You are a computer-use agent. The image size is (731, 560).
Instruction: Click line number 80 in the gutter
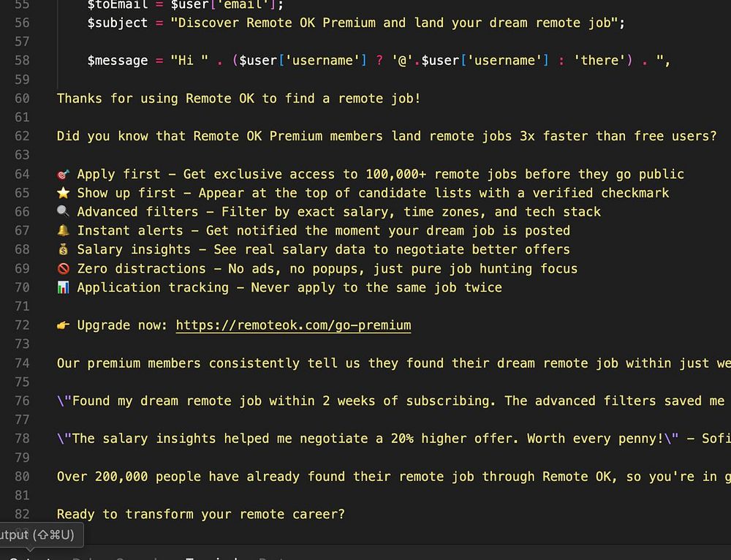pyautogui.click(x=22, y=477)
